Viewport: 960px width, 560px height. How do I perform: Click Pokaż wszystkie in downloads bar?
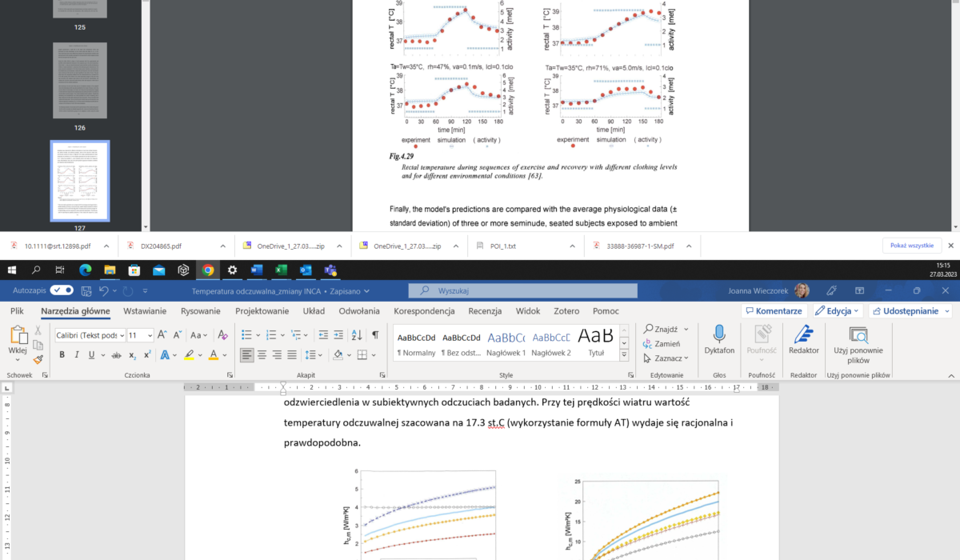[911, 246]
